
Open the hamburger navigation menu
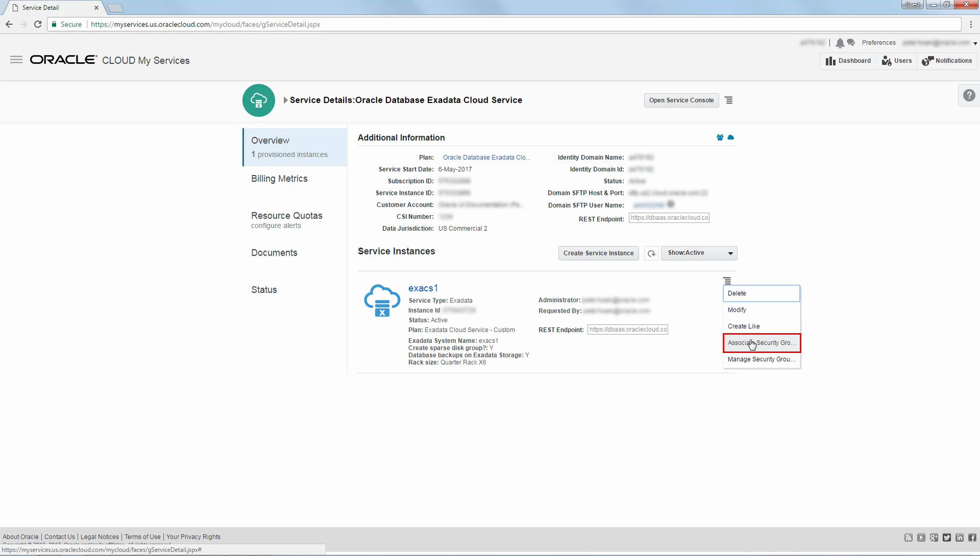pos(16,60)
